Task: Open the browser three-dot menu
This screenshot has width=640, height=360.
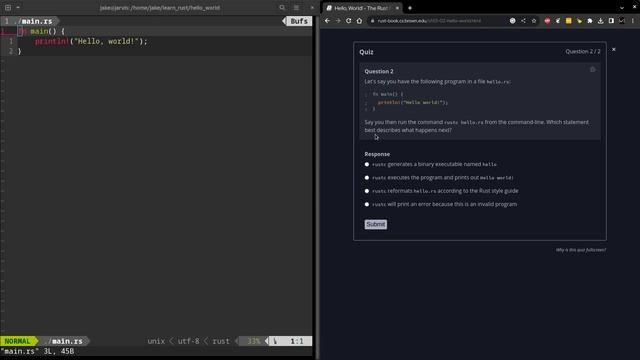Action: pyautogui.click(x=633, y=20)
